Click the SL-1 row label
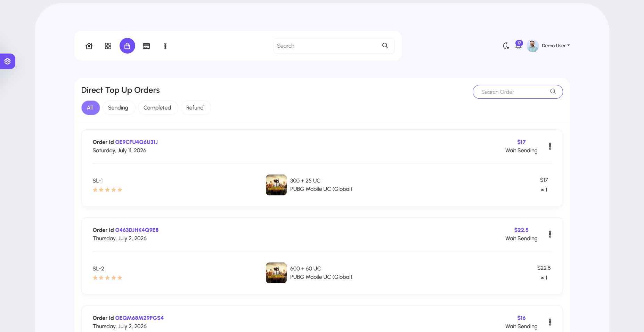Image resolution: width=644 pixels, height=332 pixels. point(98,181)
